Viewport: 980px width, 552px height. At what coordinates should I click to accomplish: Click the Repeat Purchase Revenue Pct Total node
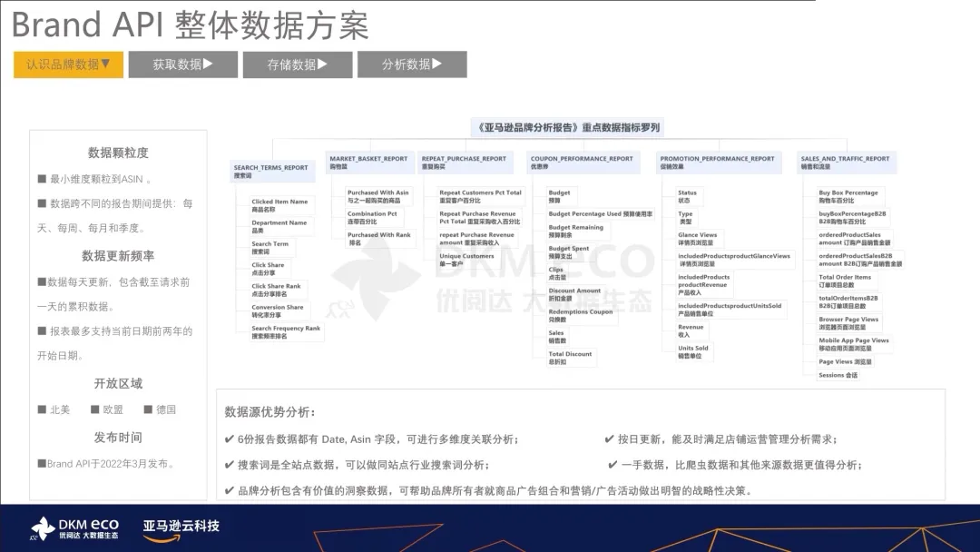pos(479,218)
